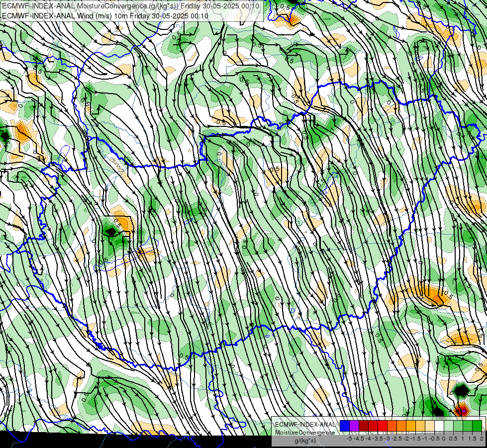487x448 pixels.
Task: Click the blue legend swatch below -5
Action: point(345,426)
